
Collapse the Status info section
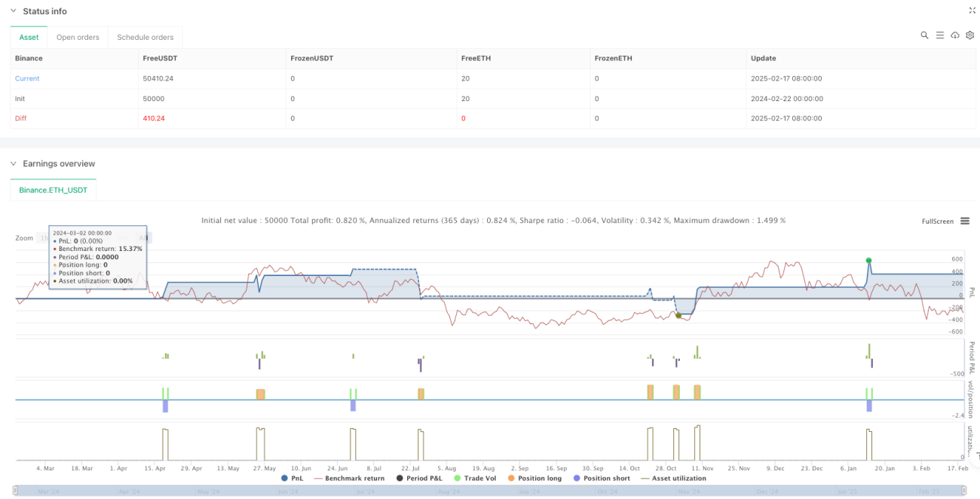(x=13, y=11)
